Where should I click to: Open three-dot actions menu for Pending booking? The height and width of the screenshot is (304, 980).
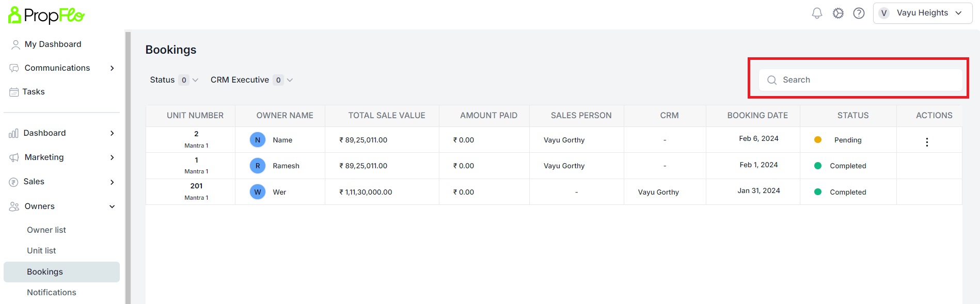pyautogui.click(x=927, y=142)
